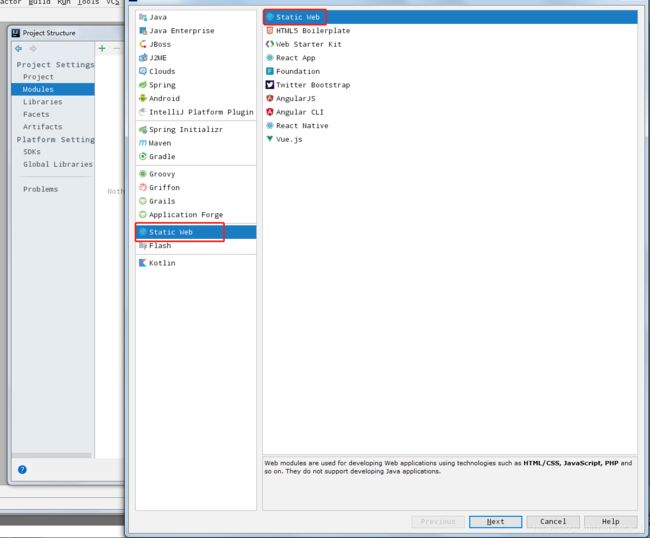Select Application Forge icon
This screenshot has width=650, height=538.
(x=143, y=214)
